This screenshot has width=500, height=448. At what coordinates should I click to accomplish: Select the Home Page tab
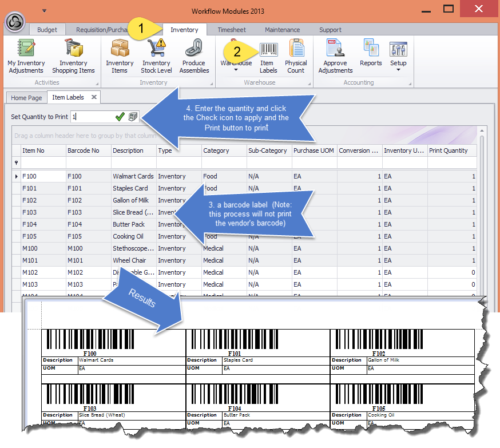point(26,98)
